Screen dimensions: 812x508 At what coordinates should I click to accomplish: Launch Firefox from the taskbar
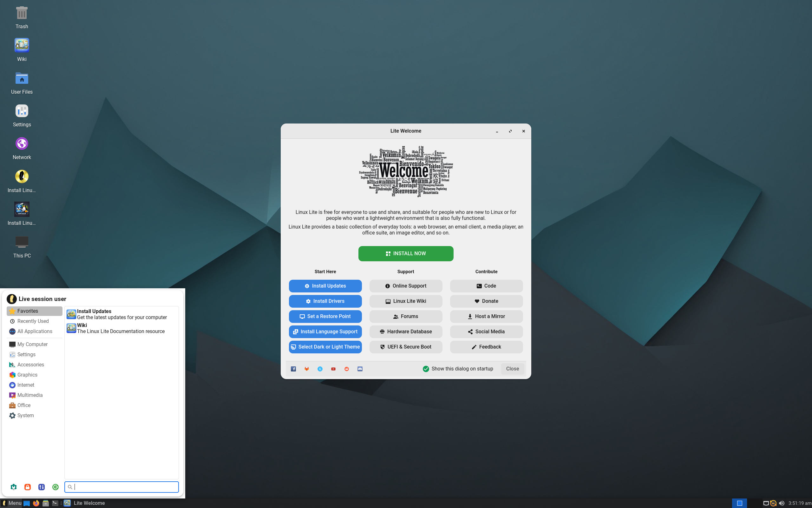tap(36, 503)
